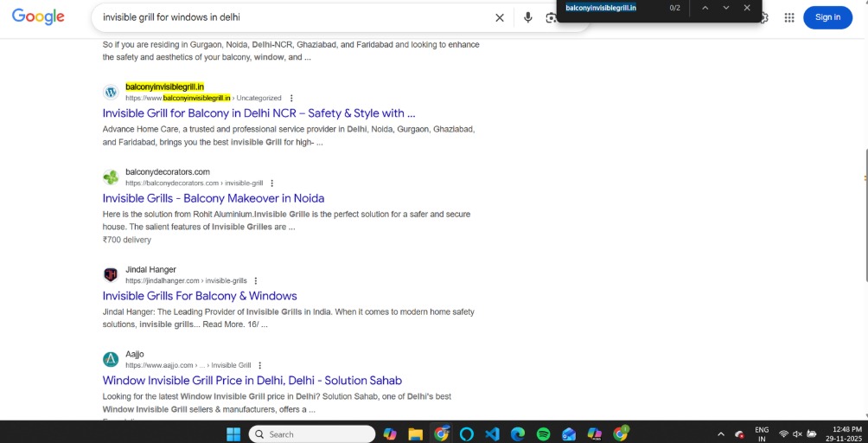The height and width of the screenshot is (443, 868).
Task: Clear the search box text
Action: point(500,17)
